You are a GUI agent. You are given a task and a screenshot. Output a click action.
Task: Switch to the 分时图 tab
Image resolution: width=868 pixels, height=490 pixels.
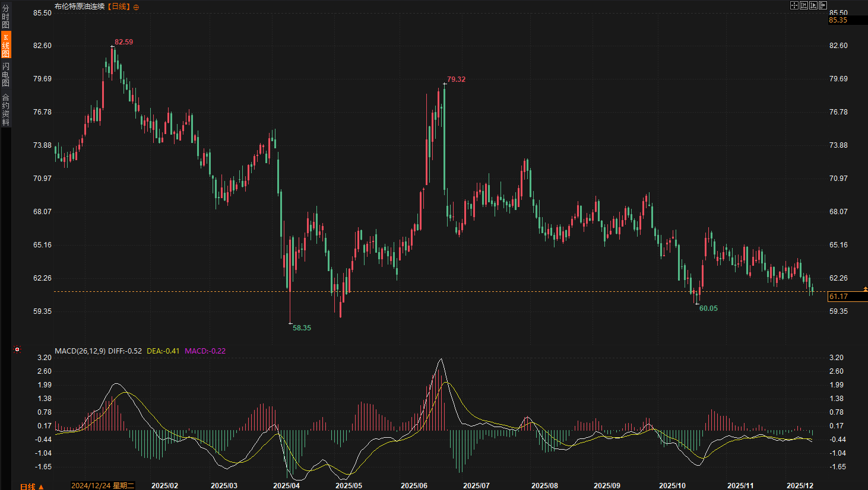pyautogui.click(x=5, y=17)
